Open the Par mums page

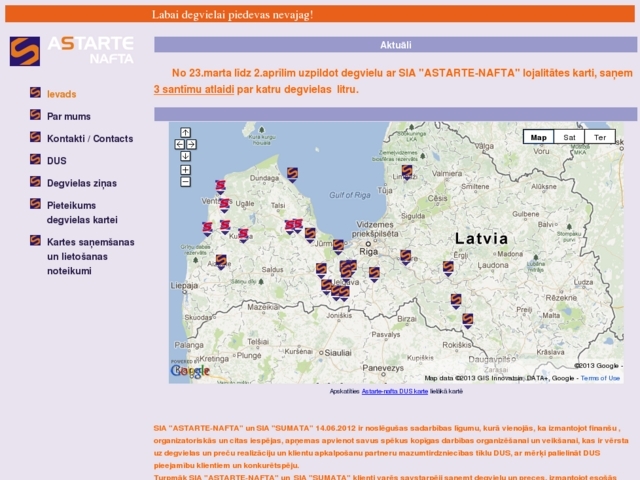pyautogui.click(x=69, y=116)
